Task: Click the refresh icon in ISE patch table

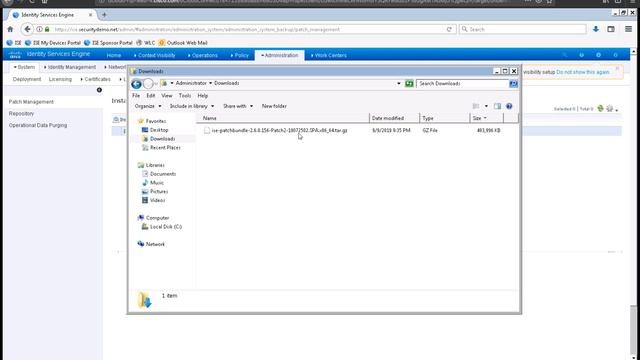Action: coord(600,109)
